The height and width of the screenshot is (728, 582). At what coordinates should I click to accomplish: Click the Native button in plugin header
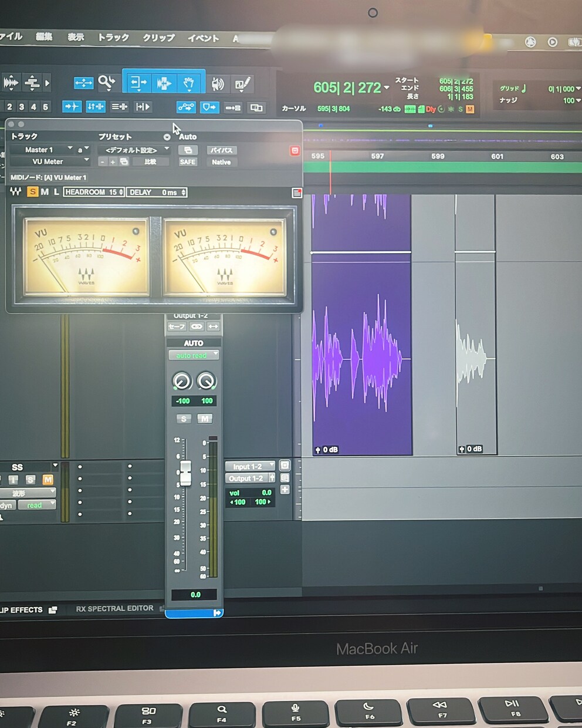[221, 162]
